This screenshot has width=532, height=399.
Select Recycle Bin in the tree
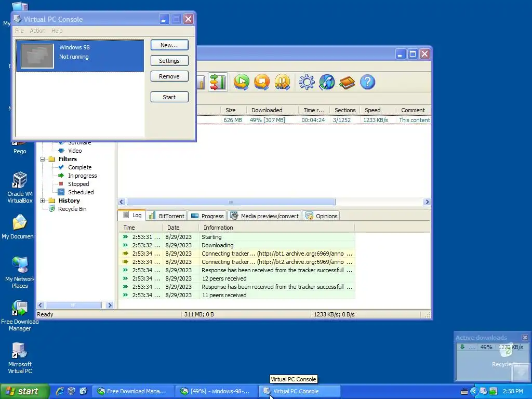tap(72, 209)
